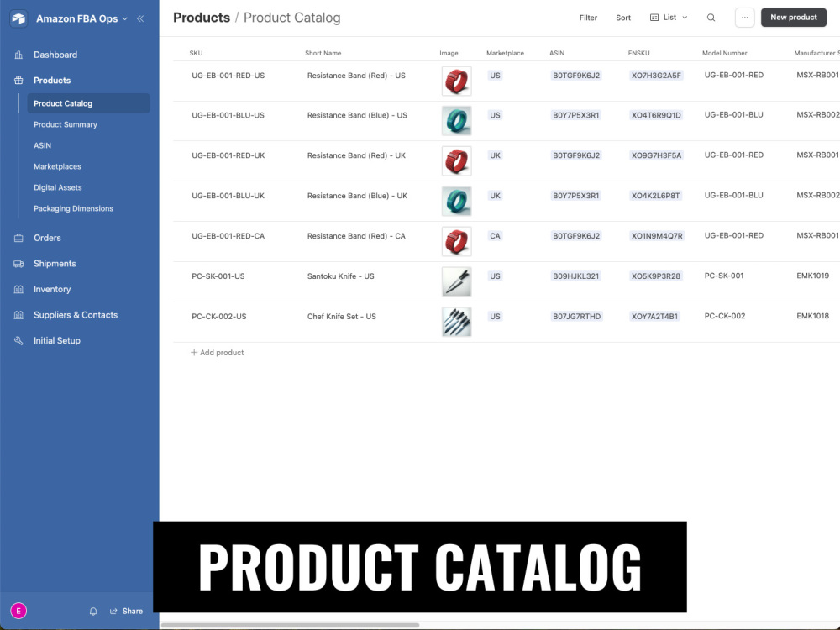Image resolution: width=840 pixels, height=630 pixels.
Task: Open the Initial Setup section
Action: 57,341
